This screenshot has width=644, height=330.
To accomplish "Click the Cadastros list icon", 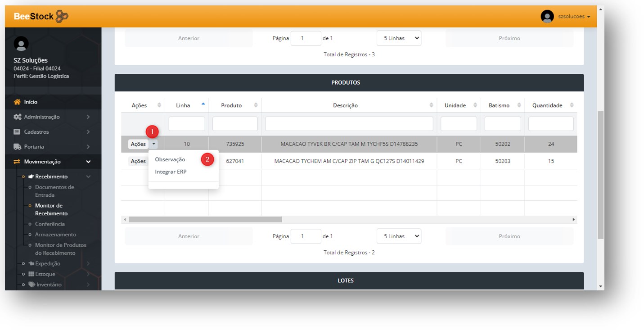I will 17,132.
